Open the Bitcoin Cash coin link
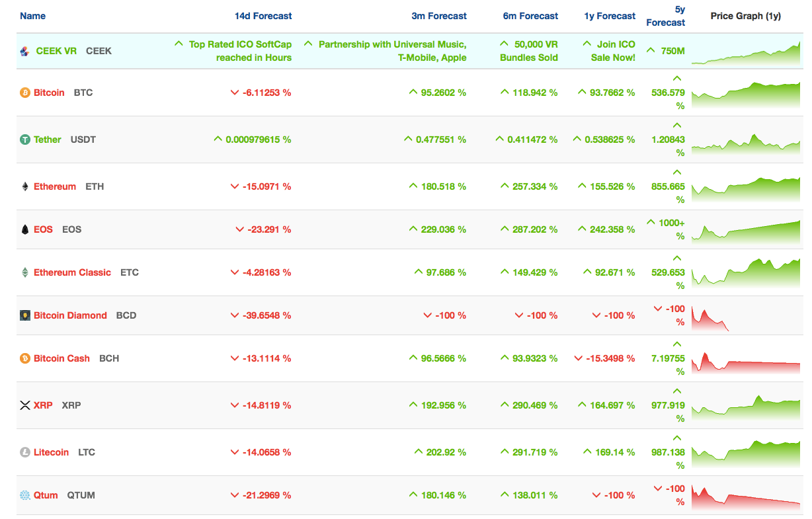 tap(61, 358)
